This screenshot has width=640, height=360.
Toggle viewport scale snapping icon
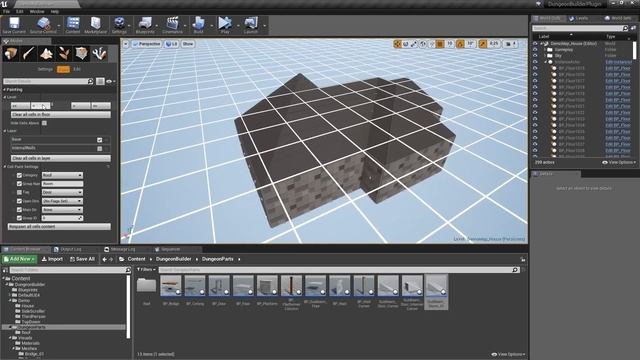483,44
